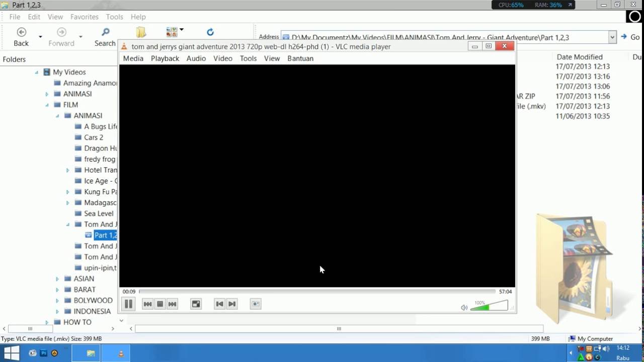This screenshot has width=644, height=362.
Task: Click VLC cone icon on taskbar
Action: pos(121,353)
